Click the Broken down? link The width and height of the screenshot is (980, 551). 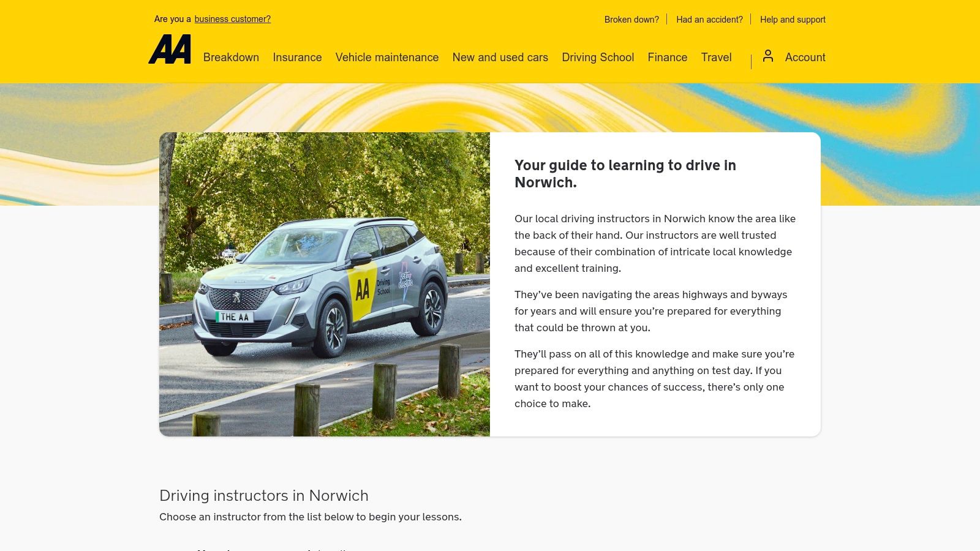coord(631,20)
